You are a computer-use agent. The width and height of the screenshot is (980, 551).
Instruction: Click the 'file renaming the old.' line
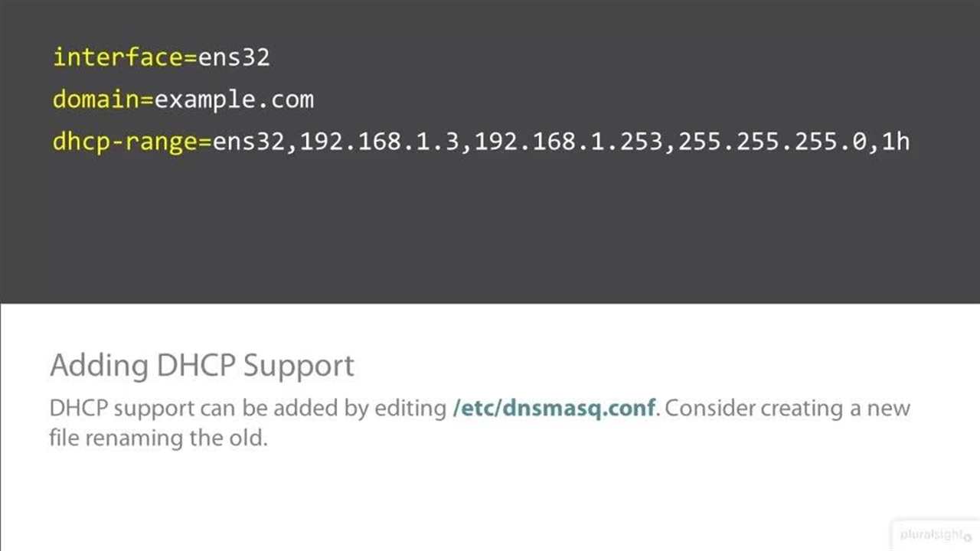click(158, 439)
